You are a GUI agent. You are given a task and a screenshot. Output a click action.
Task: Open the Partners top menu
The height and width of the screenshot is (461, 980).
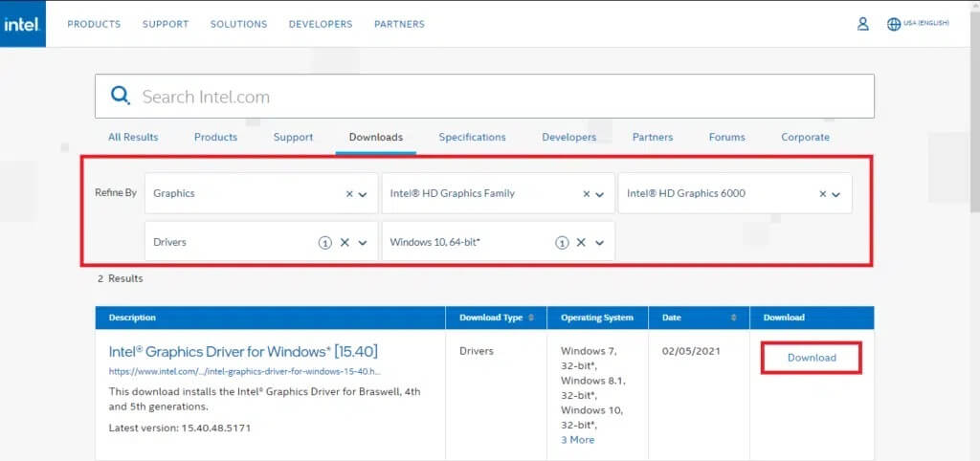399,24
